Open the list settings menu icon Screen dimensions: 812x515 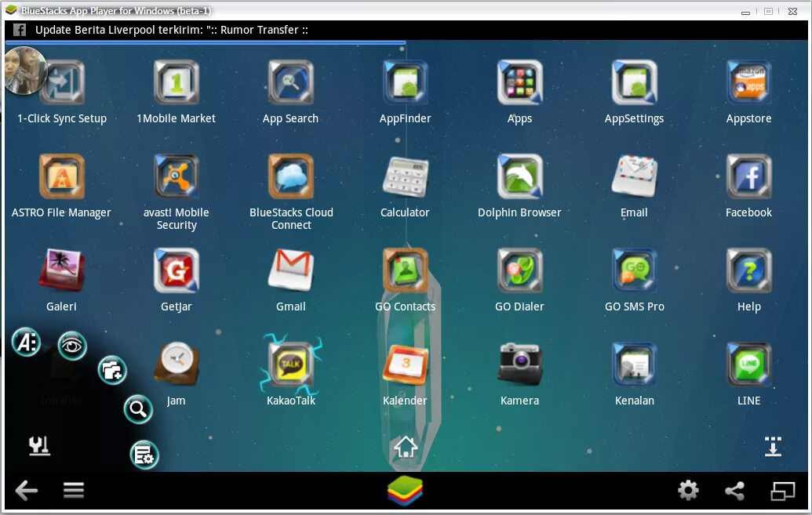(x=144, y=455)
